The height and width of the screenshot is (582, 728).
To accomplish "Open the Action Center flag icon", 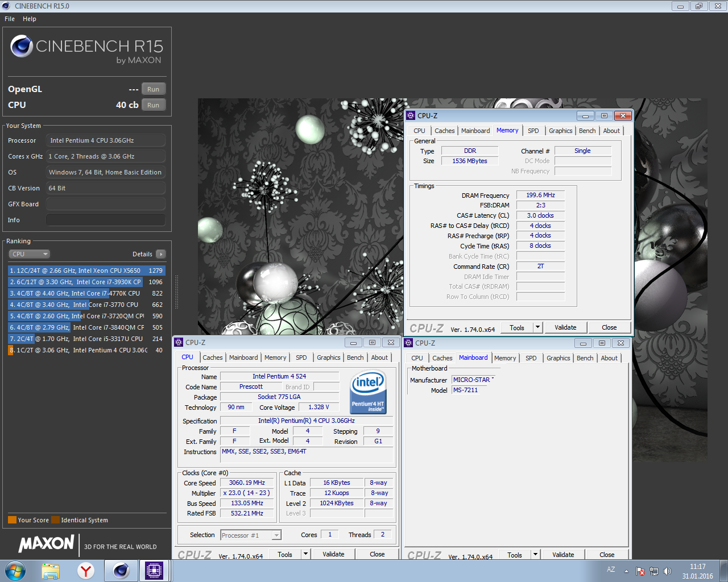I will click(x=640, y=571).
